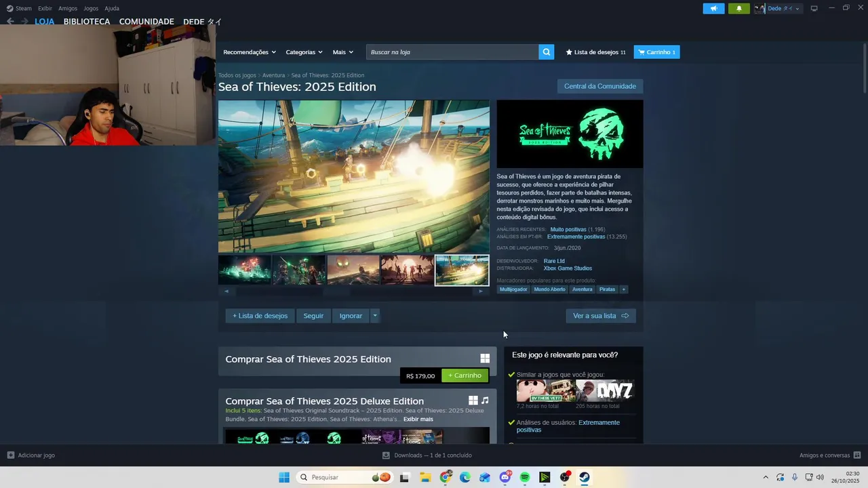This screenshot has width=868, height=488.
Task: Add game with + Lista de desejos button
Action: 260,316
